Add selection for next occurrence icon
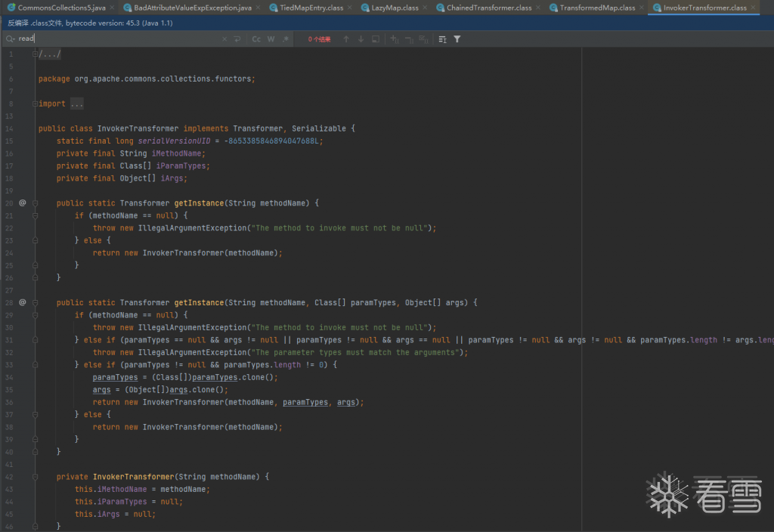Viewport: 774px width, 532px height. click(395, 39)
